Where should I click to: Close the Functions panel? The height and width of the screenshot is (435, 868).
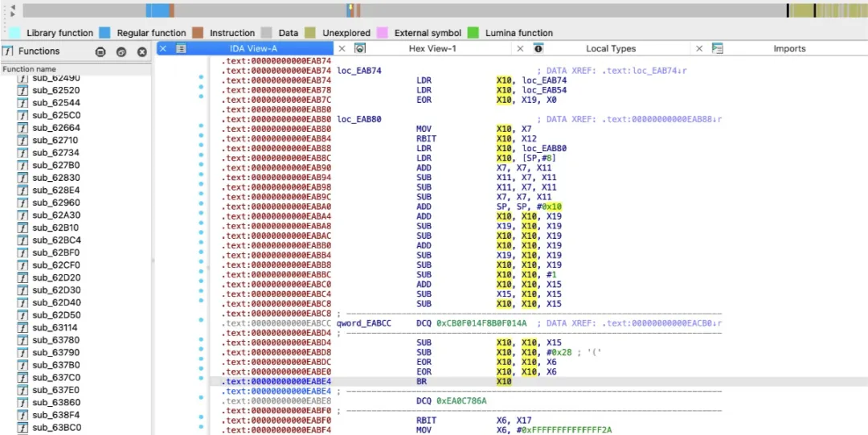click(x=141, y=51)
